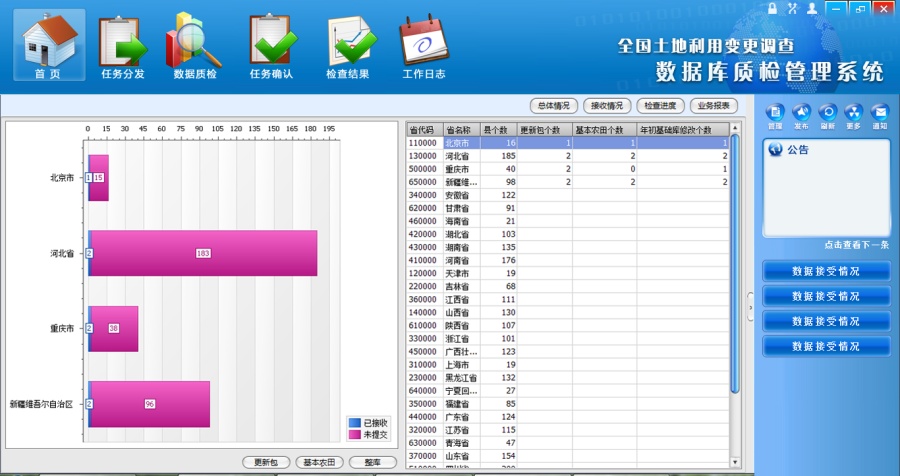The image size is (900, 476).
Task: Select the 湖北省 row in table
Action: [568, 234]
